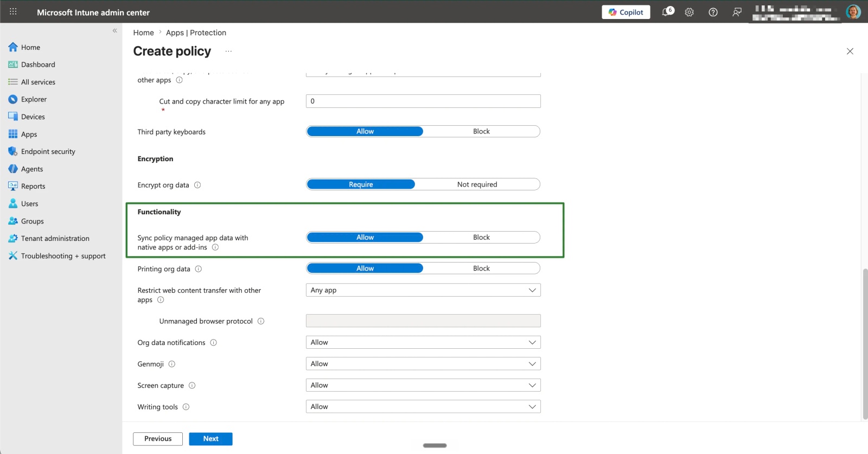
Task: Close the Create policy pane
Action: (x=850, y=51)
